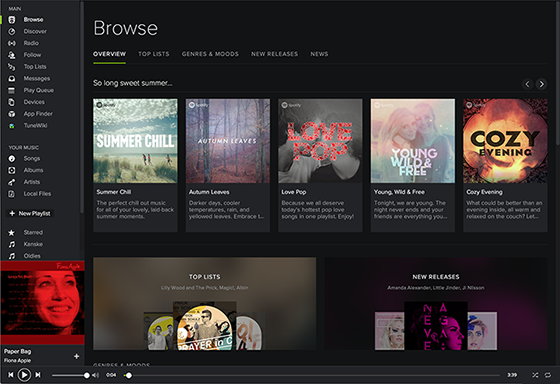Open the Albums icon under Your Music

(x=12, y=170)
